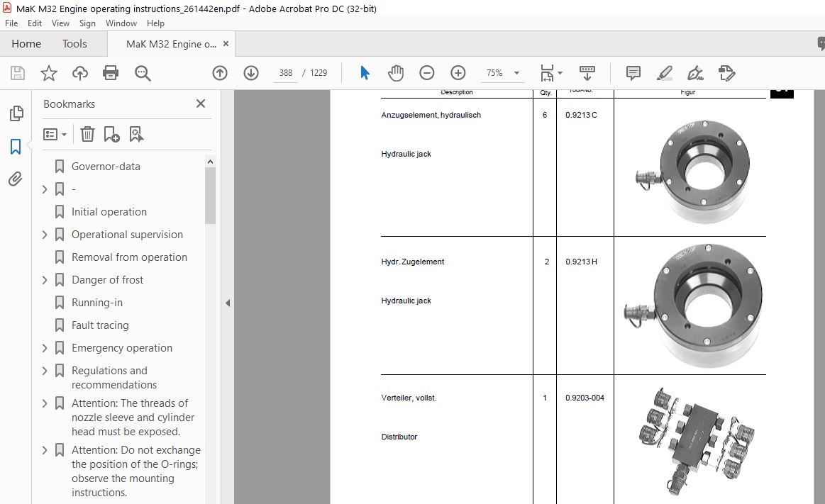Close the MaK M32 document tab

[x=226, y=44]
